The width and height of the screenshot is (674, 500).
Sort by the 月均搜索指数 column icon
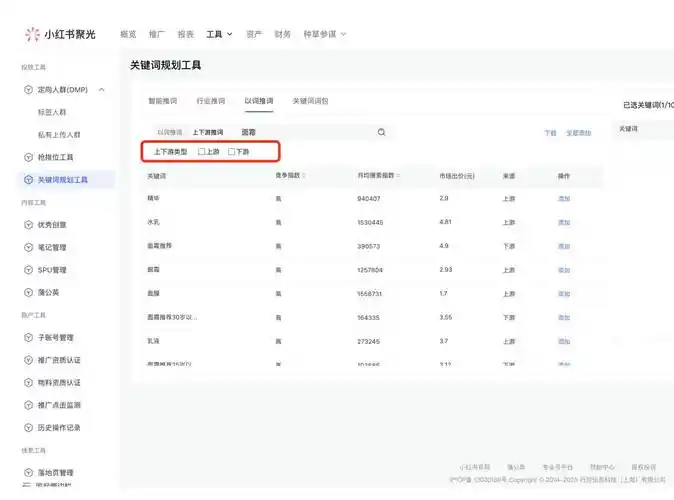(x=398, y=175)
